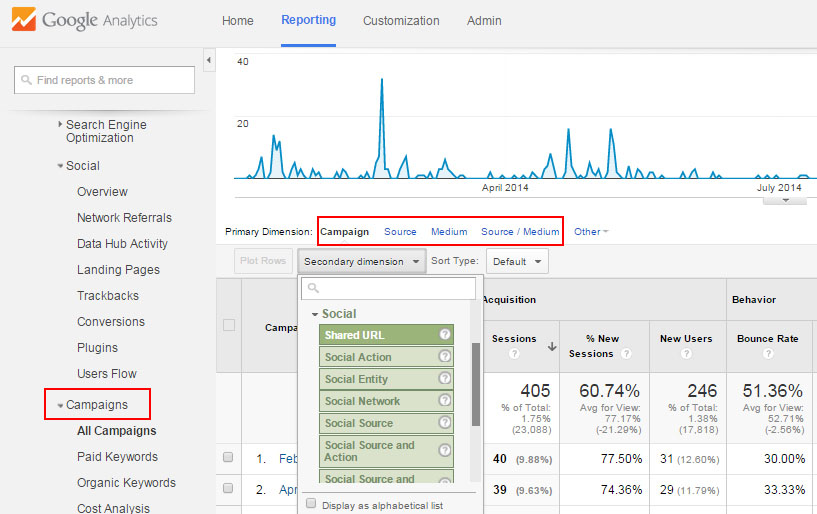Select the checkbox for row 1
The height and width of the screenshot is (514, 817).
click(x=228, y=457)
